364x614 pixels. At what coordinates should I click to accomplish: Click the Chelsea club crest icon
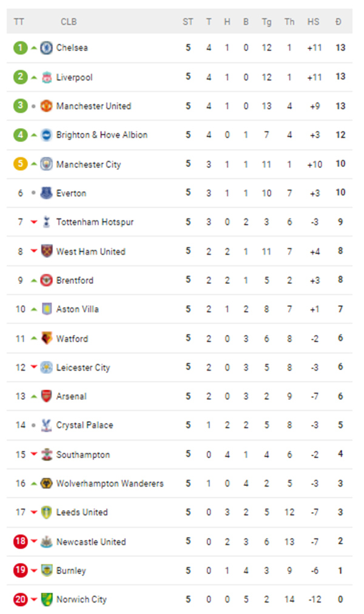pyautogui.click(x=46, y=48)
